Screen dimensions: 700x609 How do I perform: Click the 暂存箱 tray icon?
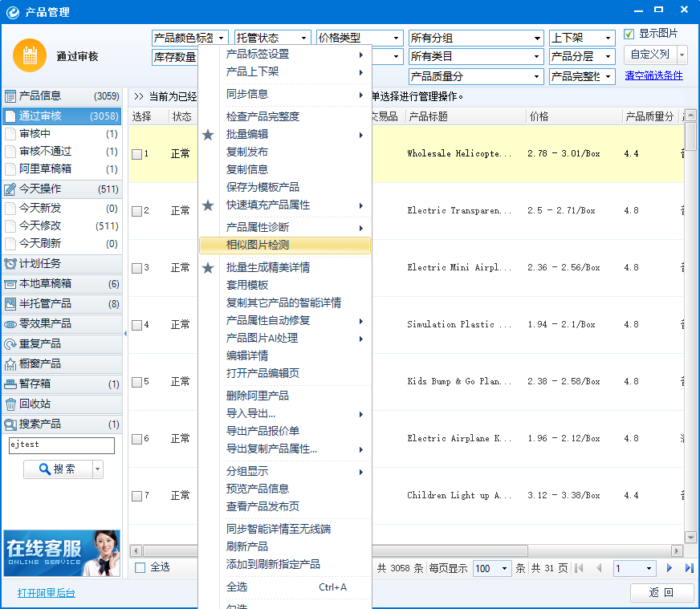pyautogui.click(x=10, y=384)
